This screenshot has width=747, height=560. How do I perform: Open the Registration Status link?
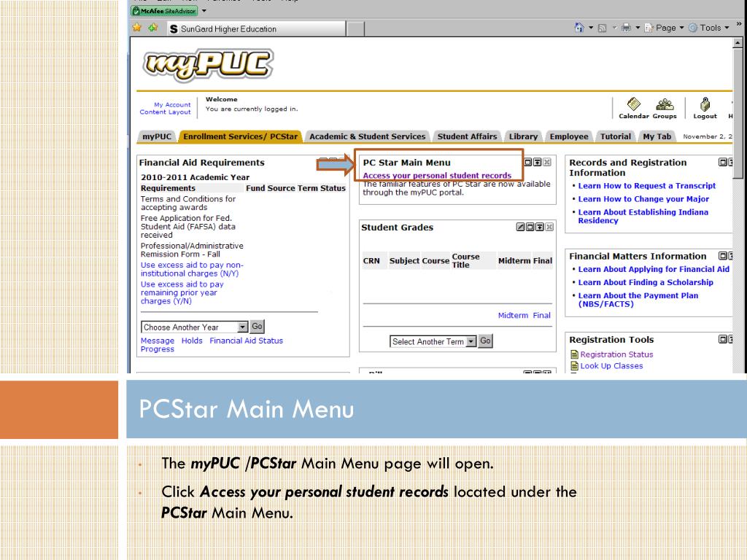coord(616,354)
